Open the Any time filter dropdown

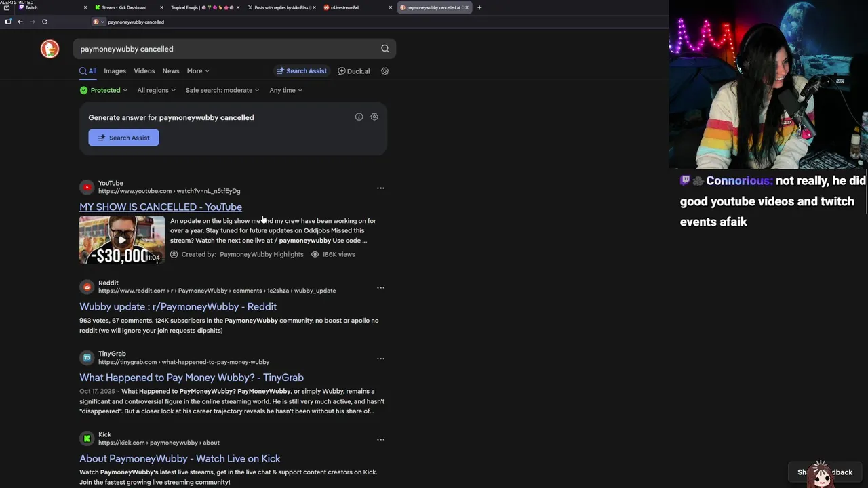[285, 90]
